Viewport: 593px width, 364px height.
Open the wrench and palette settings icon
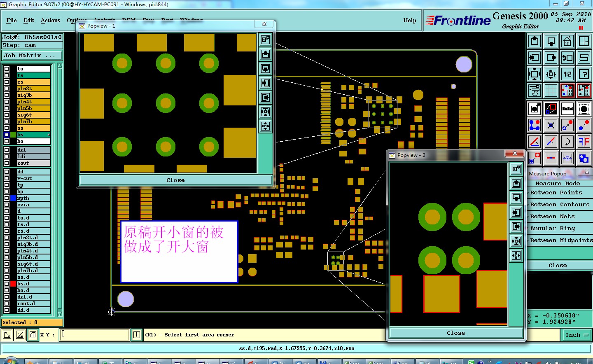(x=535, y=91)
